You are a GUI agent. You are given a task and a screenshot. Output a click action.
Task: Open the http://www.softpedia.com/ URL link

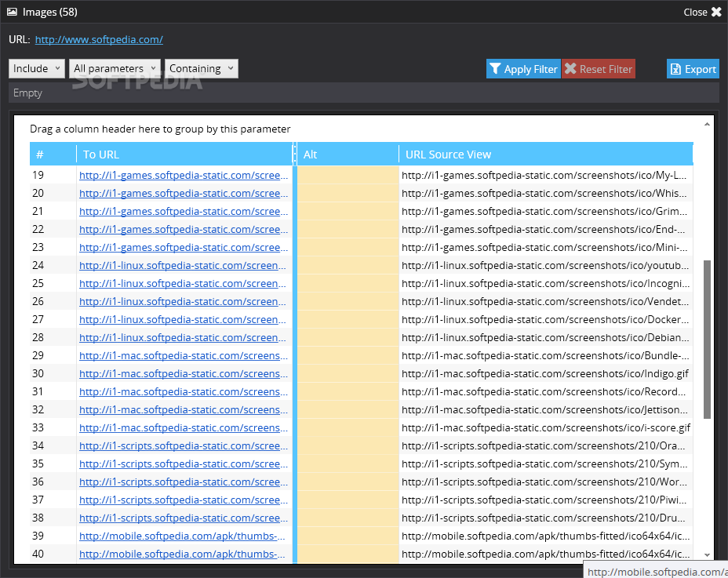(x=99, y=39)
